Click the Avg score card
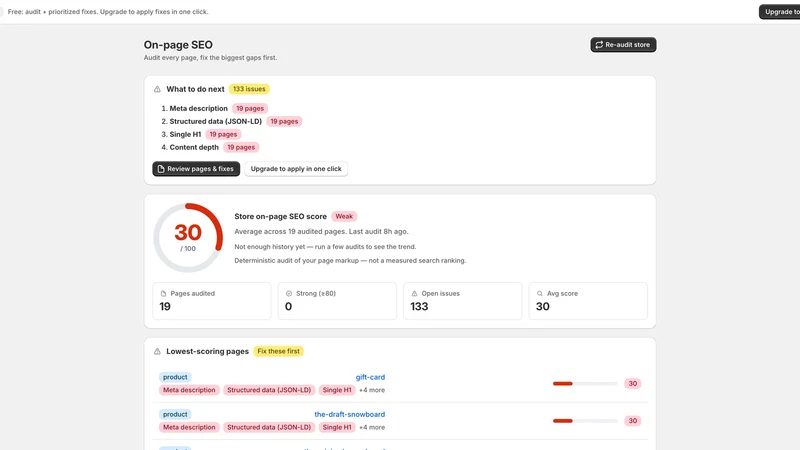This screenshot has width=800, height=450. [588, 301]
